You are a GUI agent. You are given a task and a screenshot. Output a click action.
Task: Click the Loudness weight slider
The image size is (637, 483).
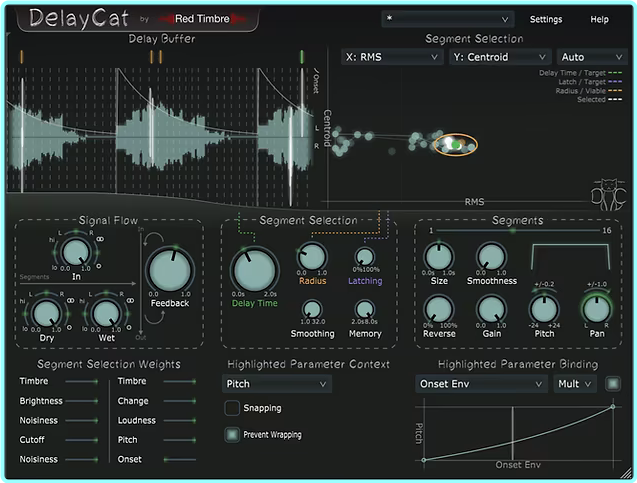[180, 420]
